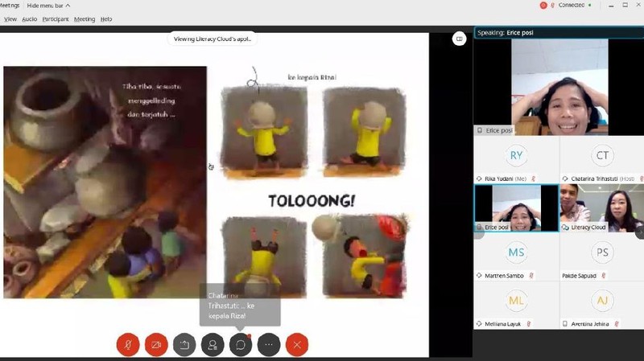This screenshot has width=644, height=361.
Task: Select the PS avatar for Pakde Sapuad
Action: coord(602,252)
